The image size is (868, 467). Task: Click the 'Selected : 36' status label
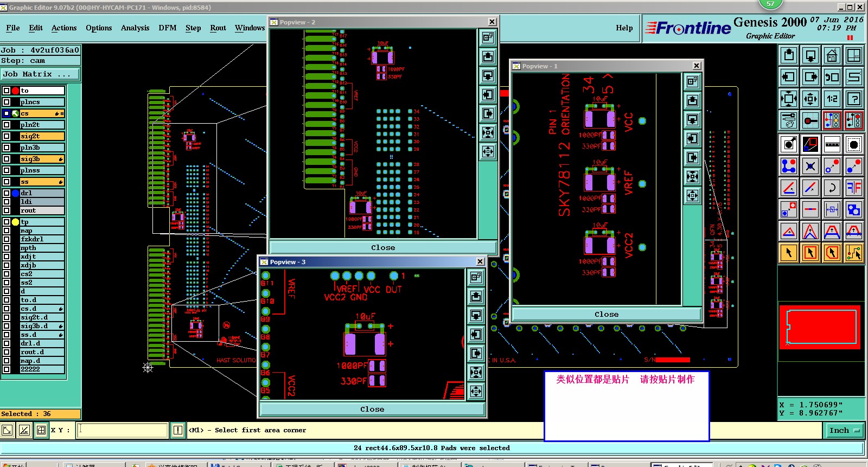40,414
